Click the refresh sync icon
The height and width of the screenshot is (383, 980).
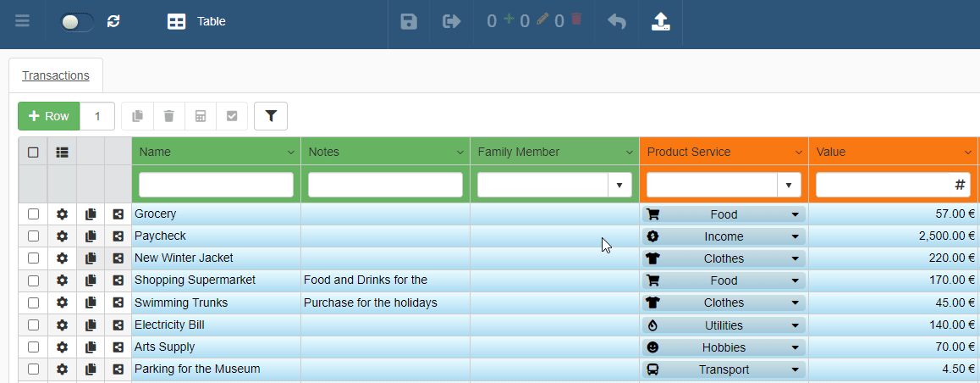(113, 21)
